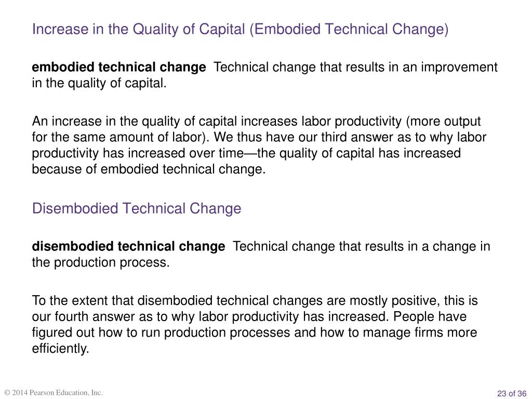
Task: Click the '23 of 36' page indicator
Action: pyautogui.click(x=512, y=394)
